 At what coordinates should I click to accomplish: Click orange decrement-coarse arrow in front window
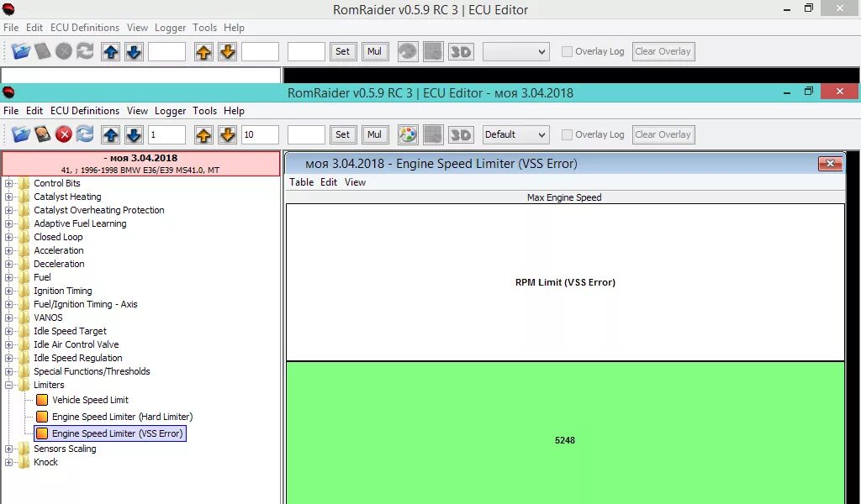227,135
